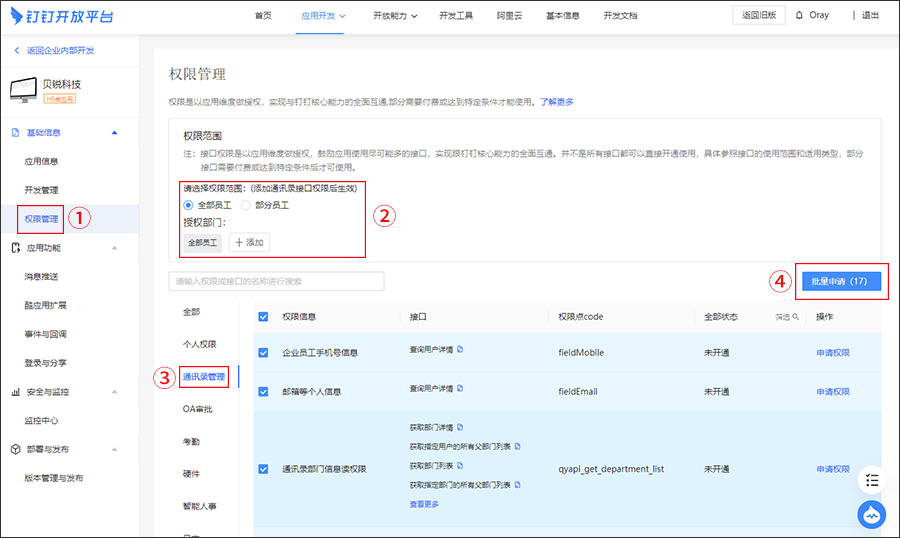This screenshot has width=900, height=538.
Task: Switch to the 通讯录管理 category tab
Action: coord(203,377)
